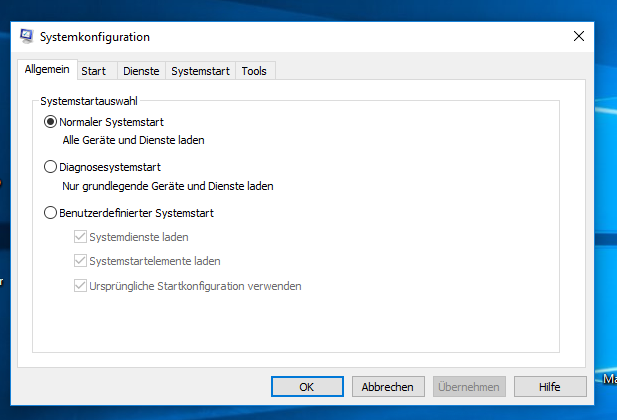Click the Übernehmen button
Viewport: 617px width, 420px height.
point(469,387)
